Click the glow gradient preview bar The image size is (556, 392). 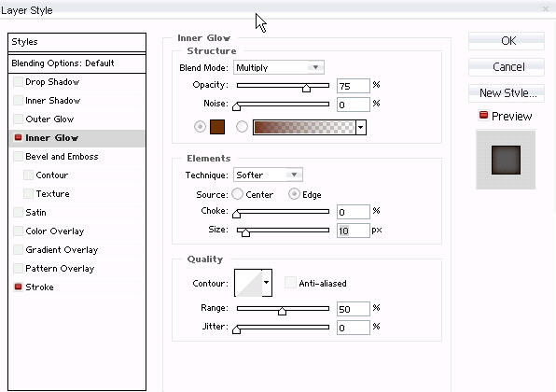click(305, 127)
